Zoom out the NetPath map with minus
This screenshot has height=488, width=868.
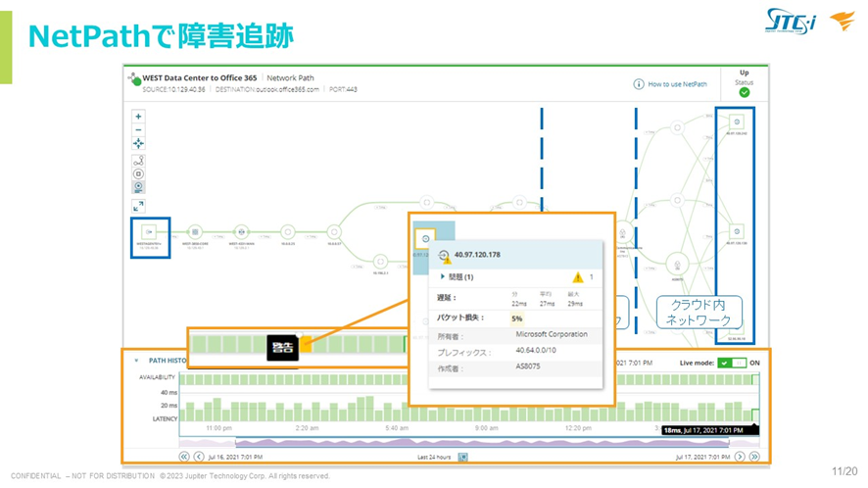coord(138,130)
